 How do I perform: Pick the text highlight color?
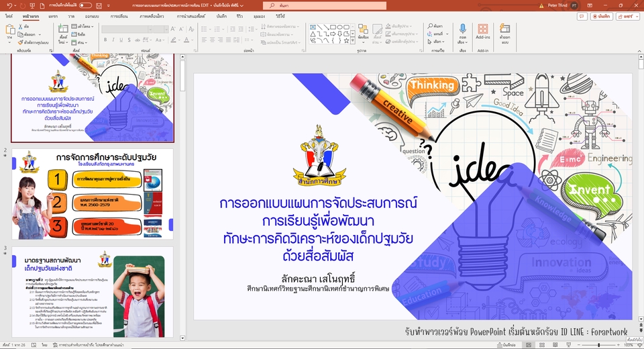pyautogui.click(x=173, y=40)
